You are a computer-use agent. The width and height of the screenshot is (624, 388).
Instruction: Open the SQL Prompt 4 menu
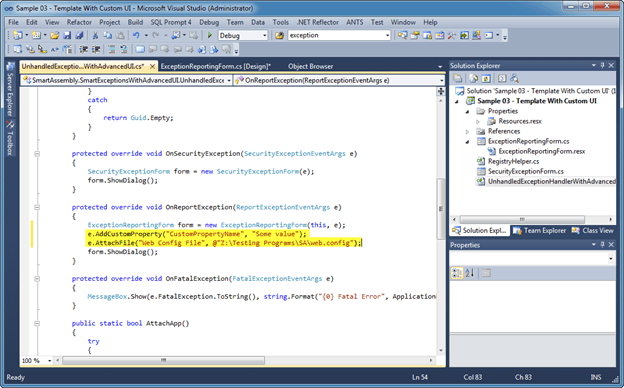pyautogui.click(x=171, y=22)
